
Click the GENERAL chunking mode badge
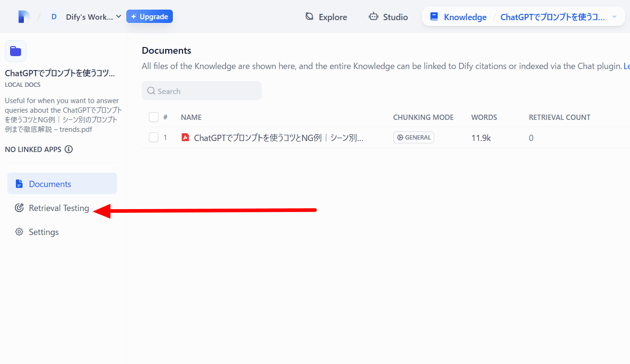tap(413, 138)
